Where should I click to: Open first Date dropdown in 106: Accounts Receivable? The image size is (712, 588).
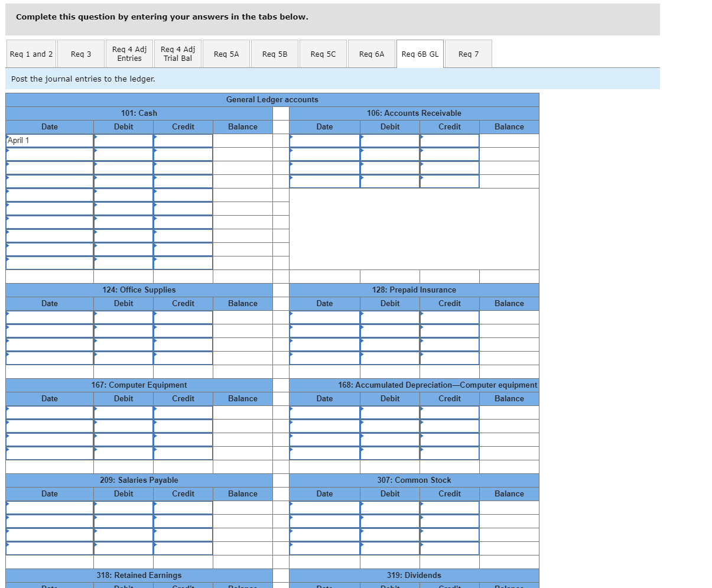pos(324,141)
